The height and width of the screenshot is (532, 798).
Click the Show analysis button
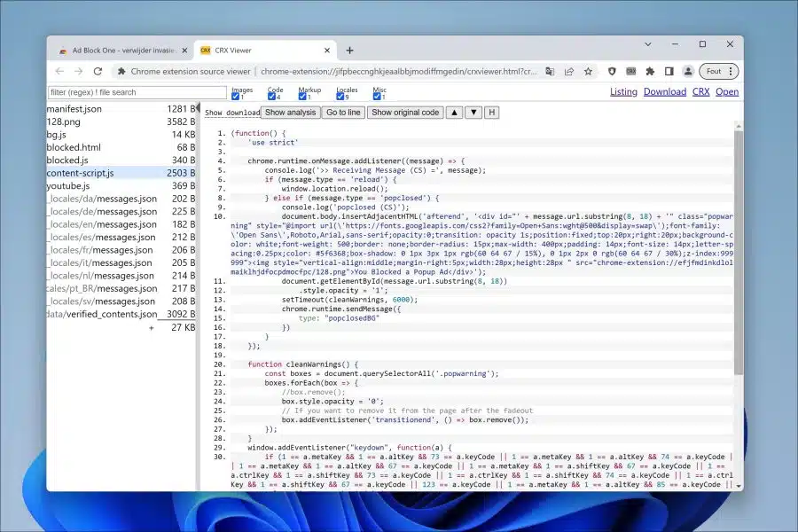coord(291,113)
